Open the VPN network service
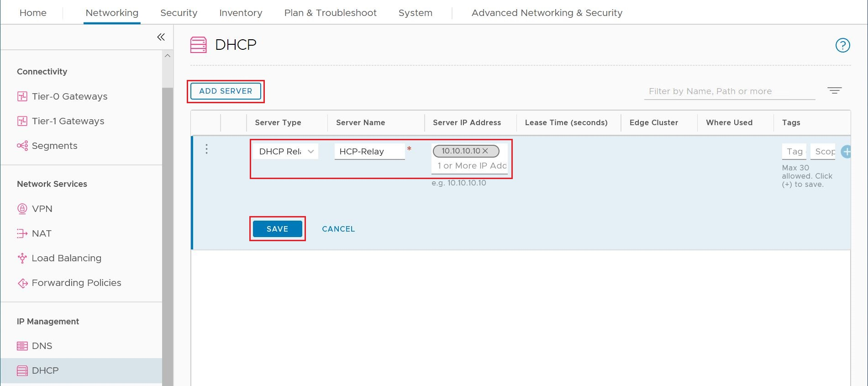Image resolution: width=868 pixels, height=386 pixels. point(42,209)
